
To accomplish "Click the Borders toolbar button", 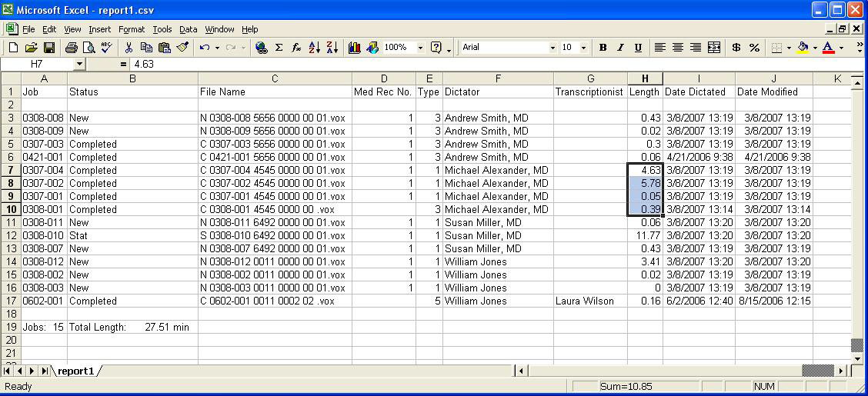I will coord(777,48).
